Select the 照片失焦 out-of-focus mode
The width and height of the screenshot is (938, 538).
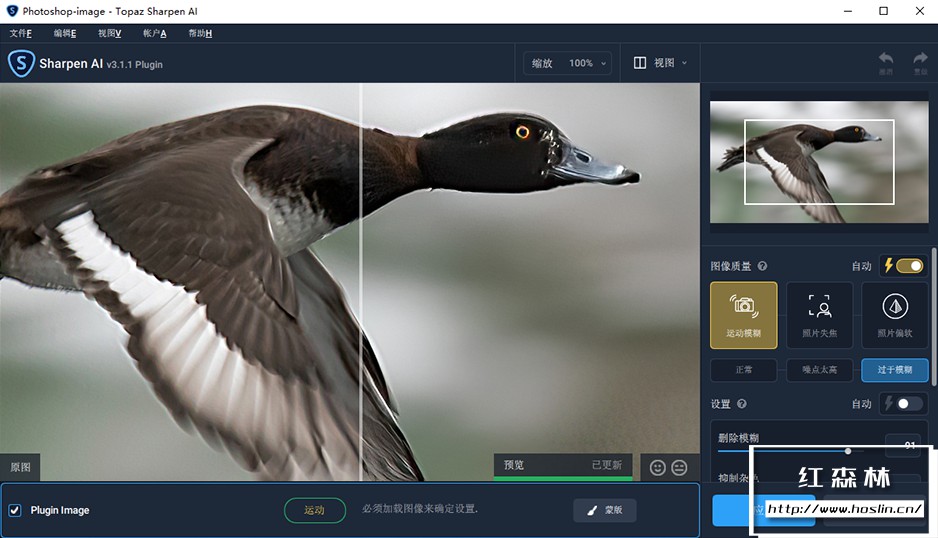pyautogui.click(x=820, y=315)
